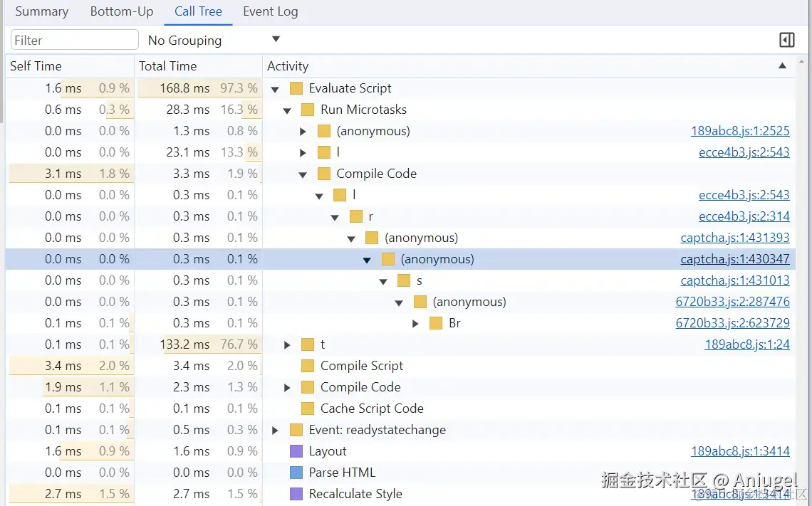Open the No Grouping dropdown

pos(214,40)
